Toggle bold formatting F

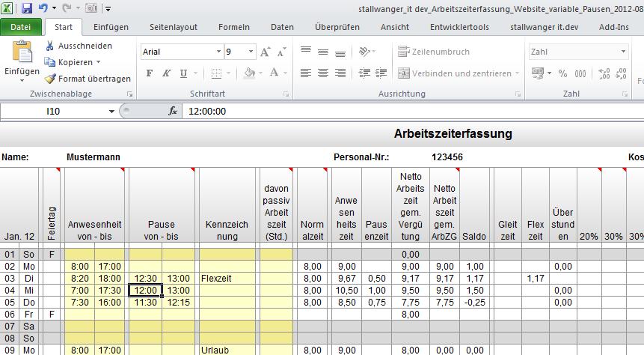point(150,73)
